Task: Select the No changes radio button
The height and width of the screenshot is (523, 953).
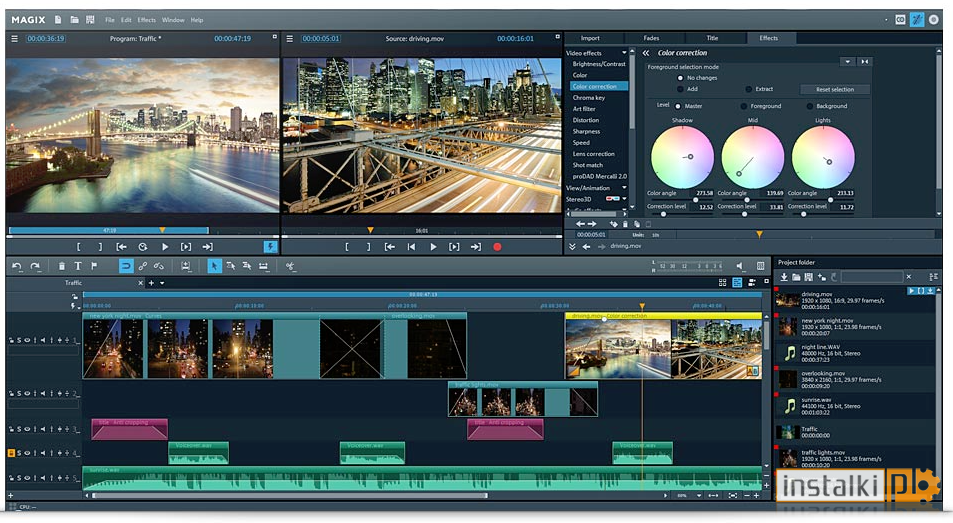Action: (680, 78)
